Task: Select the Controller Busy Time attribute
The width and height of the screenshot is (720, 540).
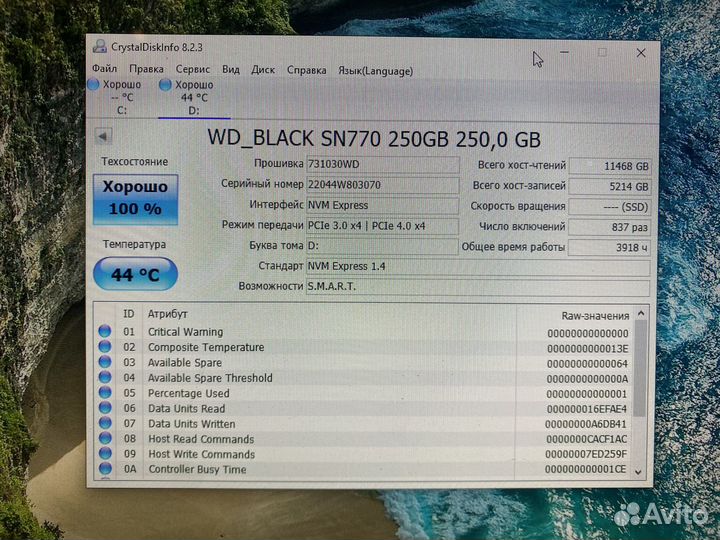Action: (x=197, y=469)
